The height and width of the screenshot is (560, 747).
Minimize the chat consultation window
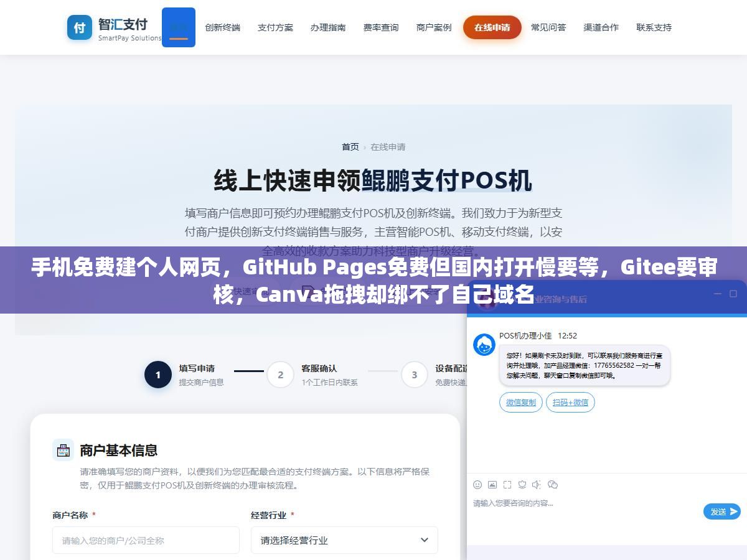coord(718,294)
